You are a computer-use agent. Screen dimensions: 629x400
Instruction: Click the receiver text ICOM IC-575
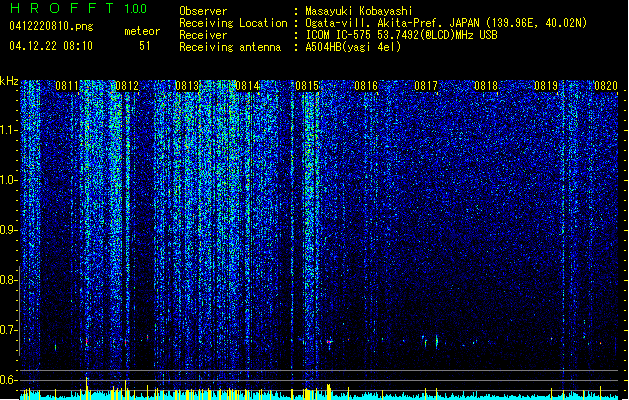tap(338, 35)
